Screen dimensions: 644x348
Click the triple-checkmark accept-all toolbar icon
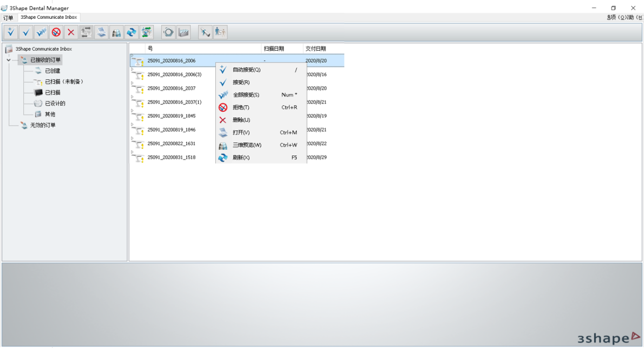coord(41,33)
